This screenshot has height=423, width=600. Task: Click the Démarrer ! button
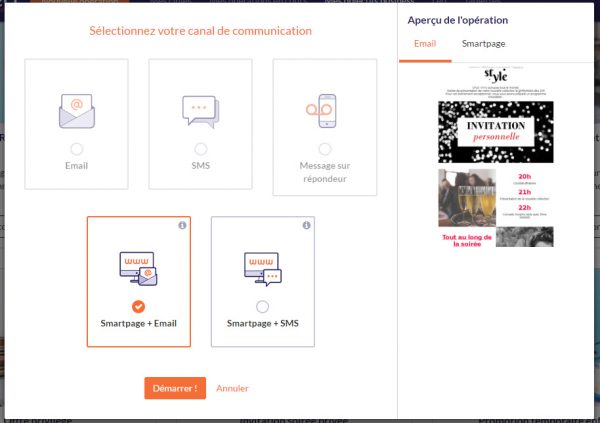coord(175,388)
